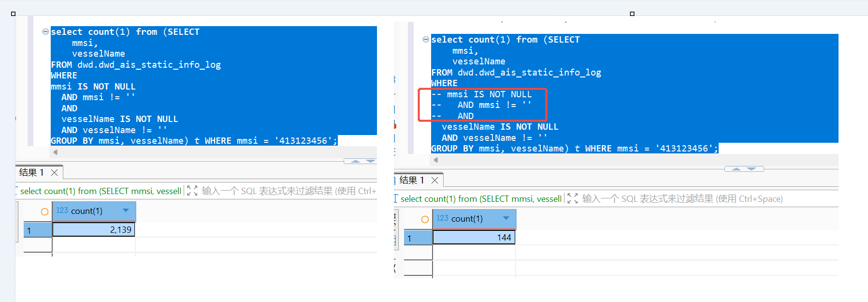868x302 pixels.
Task: Click the query text link in the left result panel
Action: point(101,191)
